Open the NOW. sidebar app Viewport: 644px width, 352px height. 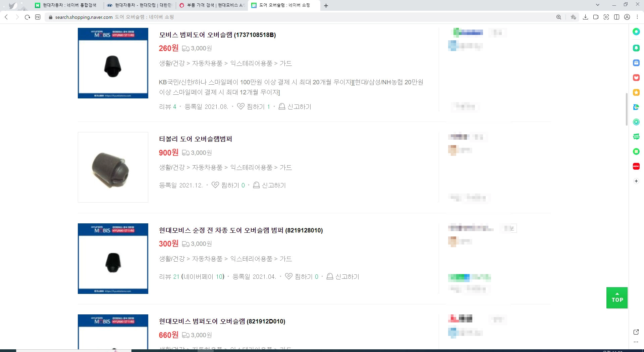(x=636, y=166)
